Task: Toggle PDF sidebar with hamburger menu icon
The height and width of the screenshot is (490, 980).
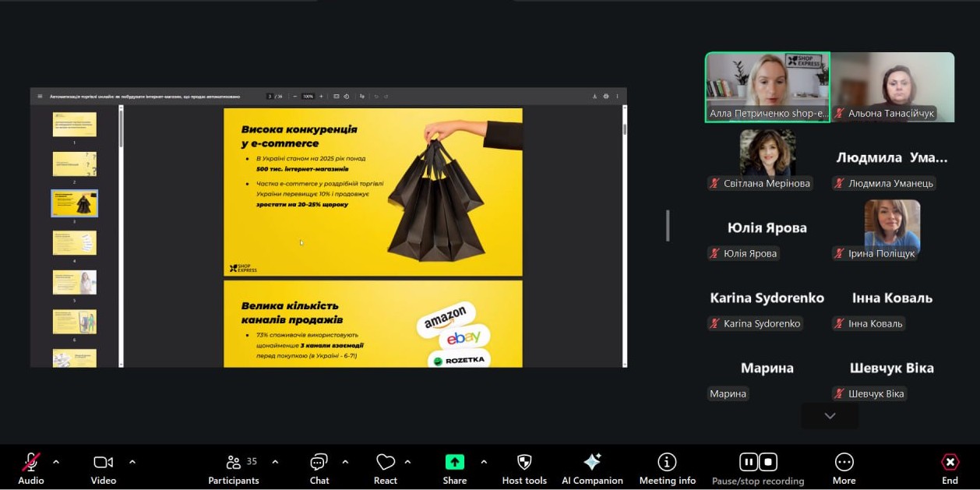Action: click(40, 97)
